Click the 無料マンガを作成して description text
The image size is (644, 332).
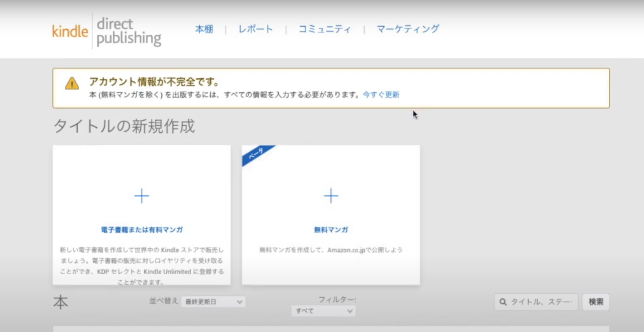[331, 250]
